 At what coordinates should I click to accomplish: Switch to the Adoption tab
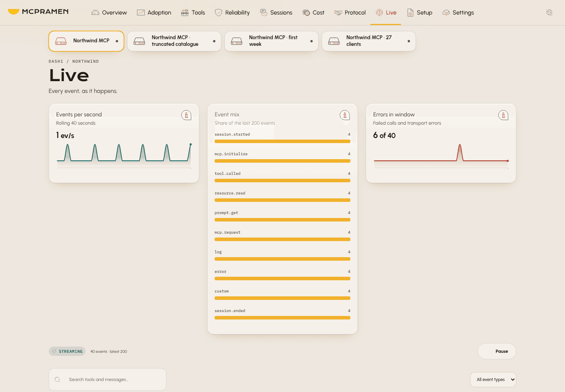[154, 13]
